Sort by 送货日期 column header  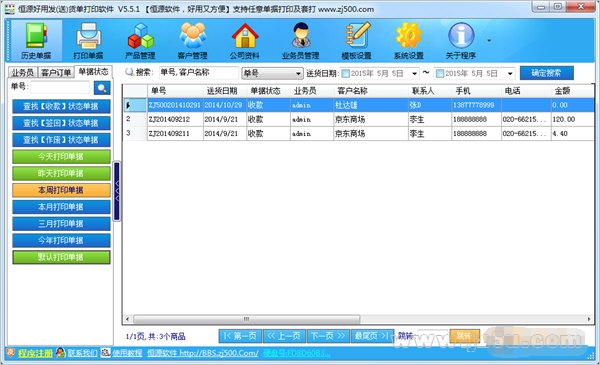225,91
